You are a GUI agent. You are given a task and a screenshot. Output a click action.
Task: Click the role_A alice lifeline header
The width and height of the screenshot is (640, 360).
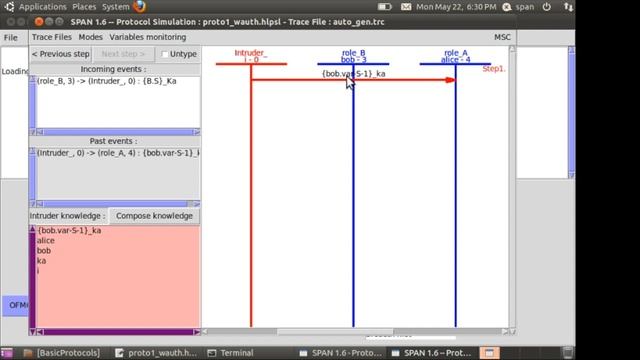(456, 56)
